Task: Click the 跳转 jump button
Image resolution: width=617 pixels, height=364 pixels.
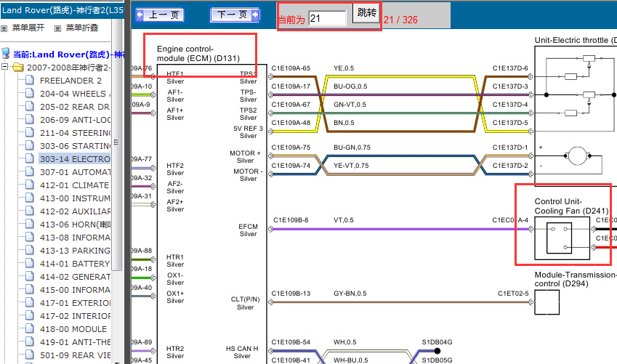Action: tap(366, 12)
